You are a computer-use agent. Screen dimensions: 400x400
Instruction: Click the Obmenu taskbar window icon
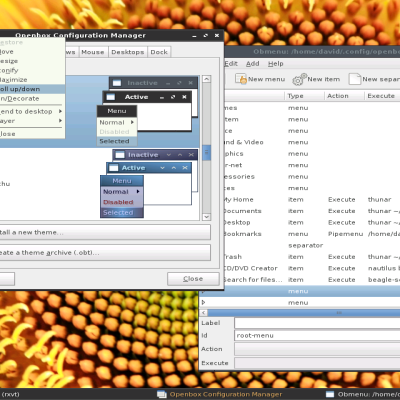tap(330, 394)
